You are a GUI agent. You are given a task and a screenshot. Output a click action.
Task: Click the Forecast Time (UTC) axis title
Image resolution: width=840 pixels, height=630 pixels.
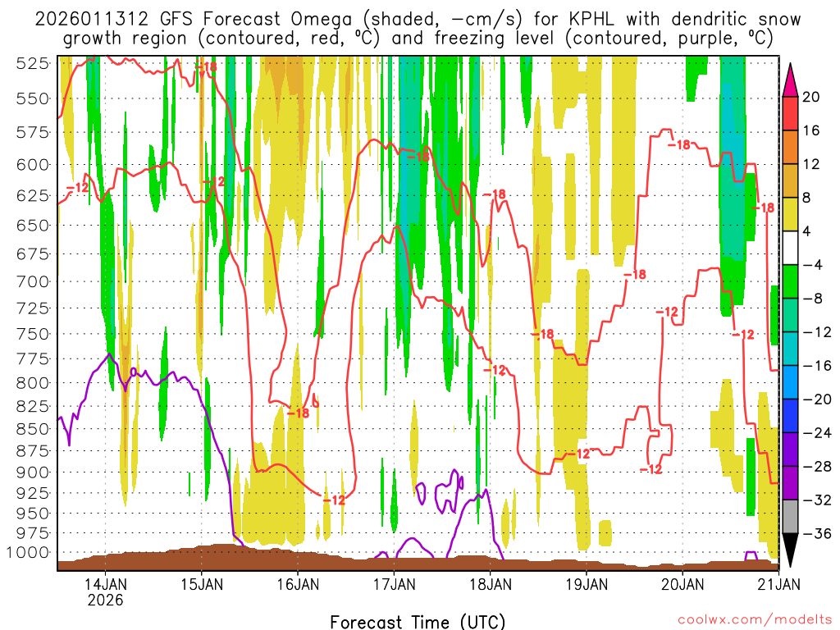(x=418, y=622)
